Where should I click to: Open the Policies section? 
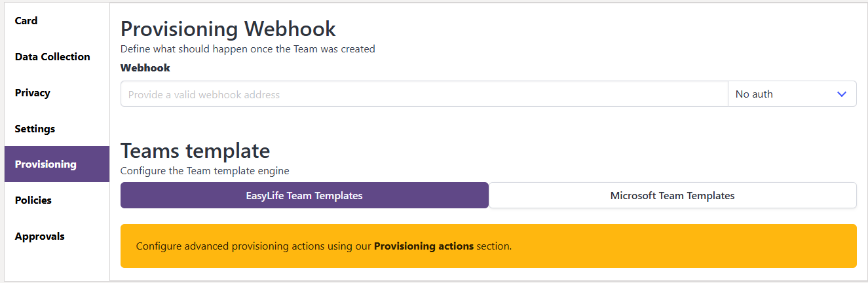[x=33, y=200]
